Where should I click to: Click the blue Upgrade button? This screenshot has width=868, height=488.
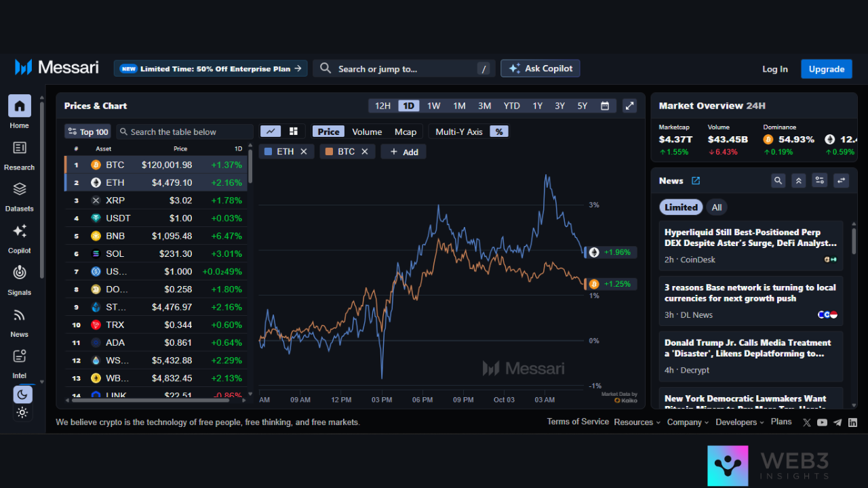coord(826,69)
